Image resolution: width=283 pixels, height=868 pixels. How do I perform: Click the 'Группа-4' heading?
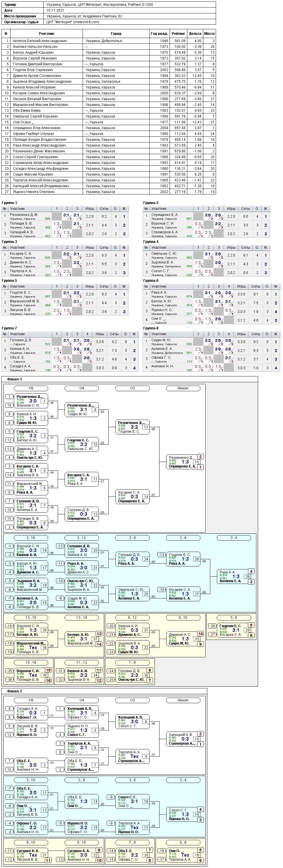point(151,242)
